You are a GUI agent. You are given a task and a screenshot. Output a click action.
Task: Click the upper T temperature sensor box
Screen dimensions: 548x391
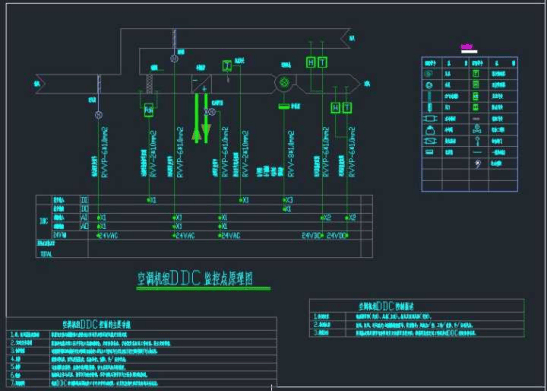[x=323, y=62]
